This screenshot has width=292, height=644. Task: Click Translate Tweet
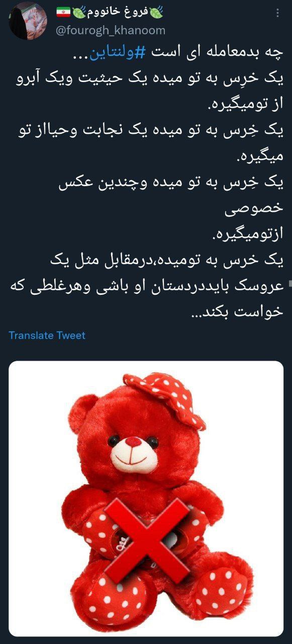[x=47, y=336]
